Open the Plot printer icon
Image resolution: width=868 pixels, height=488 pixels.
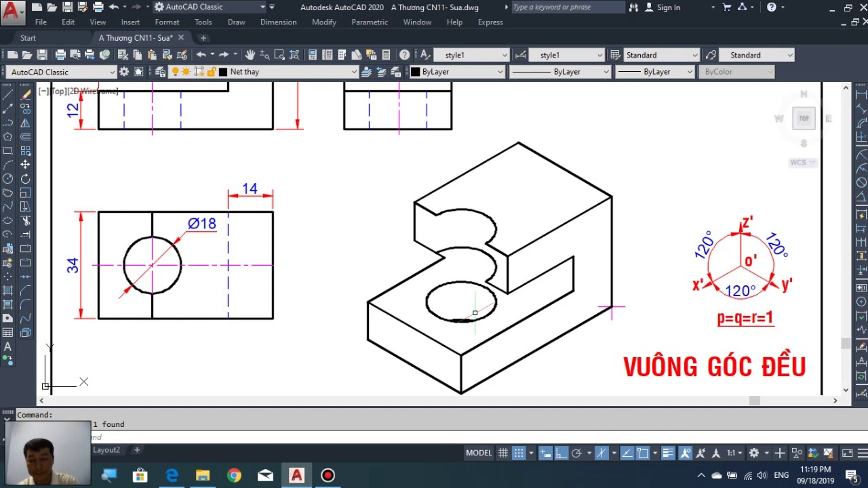[x=60, y=55]
